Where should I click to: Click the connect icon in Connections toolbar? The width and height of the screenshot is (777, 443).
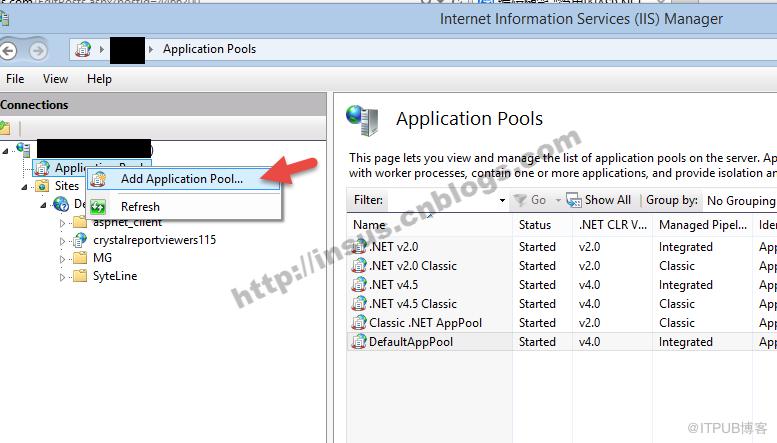[x=5, y=128]
